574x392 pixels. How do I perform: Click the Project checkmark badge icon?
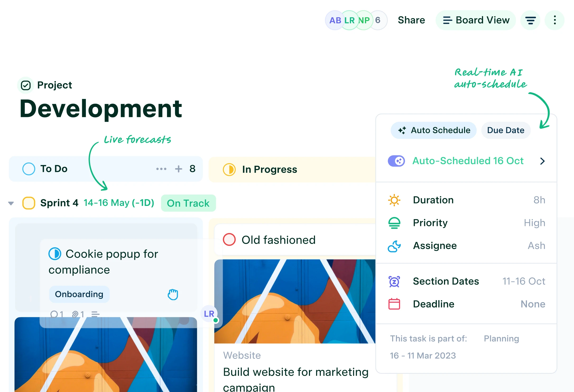(x=26, y=85)
